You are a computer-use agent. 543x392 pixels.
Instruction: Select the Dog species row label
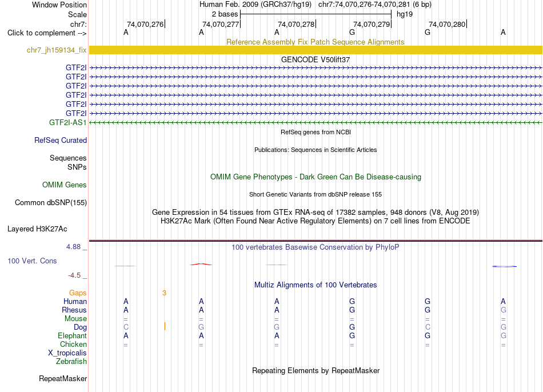[80, 327]
